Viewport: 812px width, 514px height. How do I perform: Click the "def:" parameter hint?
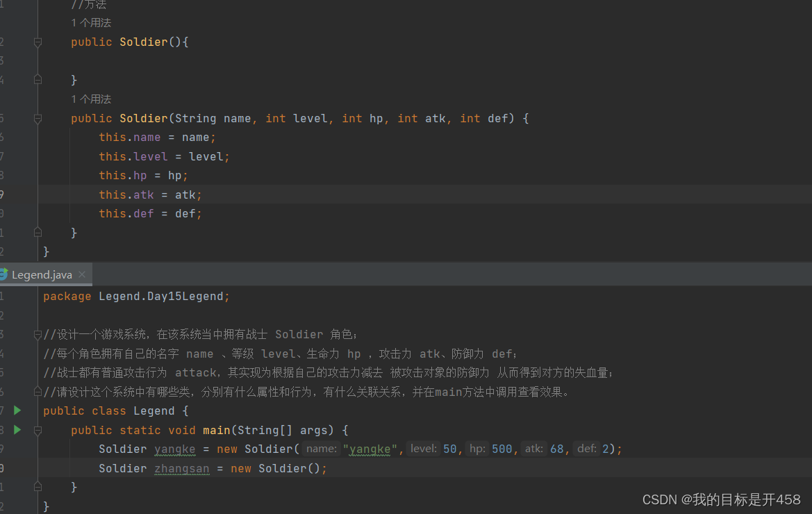click(587, 449)
